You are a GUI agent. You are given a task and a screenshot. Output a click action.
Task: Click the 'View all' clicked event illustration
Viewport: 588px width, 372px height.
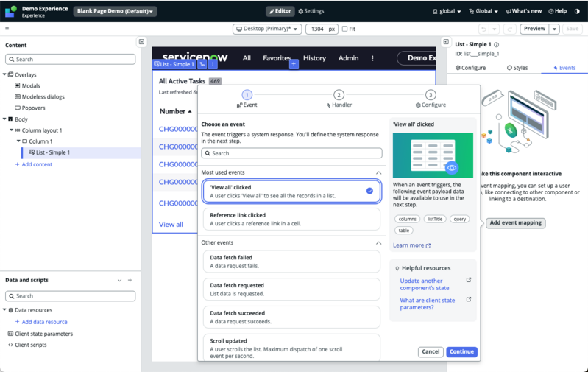coord(433,155)
